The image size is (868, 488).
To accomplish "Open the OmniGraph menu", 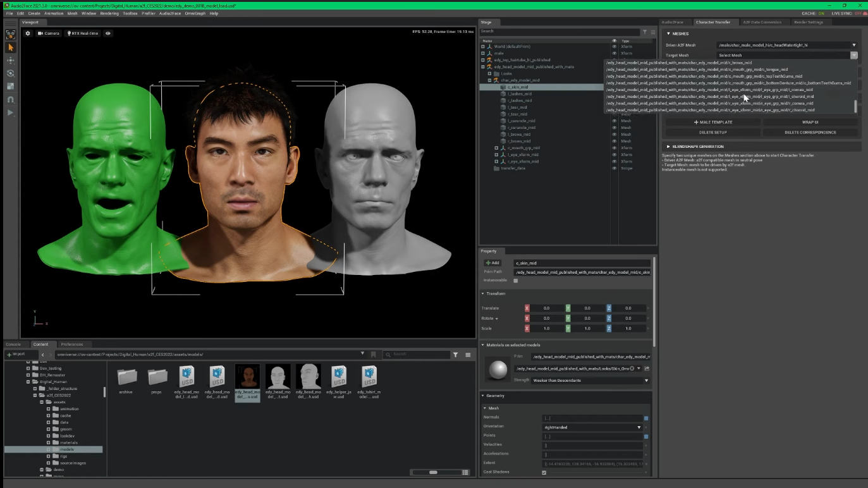I will click(x=195, y=13).
